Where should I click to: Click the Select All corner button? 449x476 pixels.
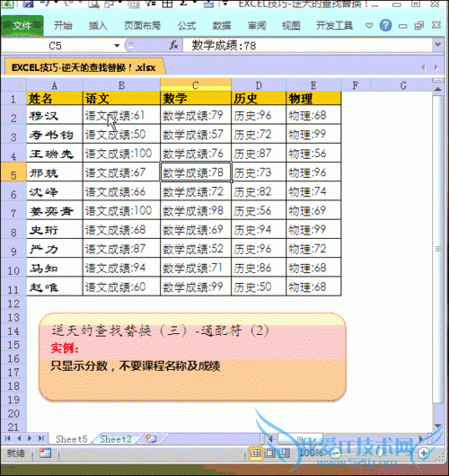click(13, 85)
